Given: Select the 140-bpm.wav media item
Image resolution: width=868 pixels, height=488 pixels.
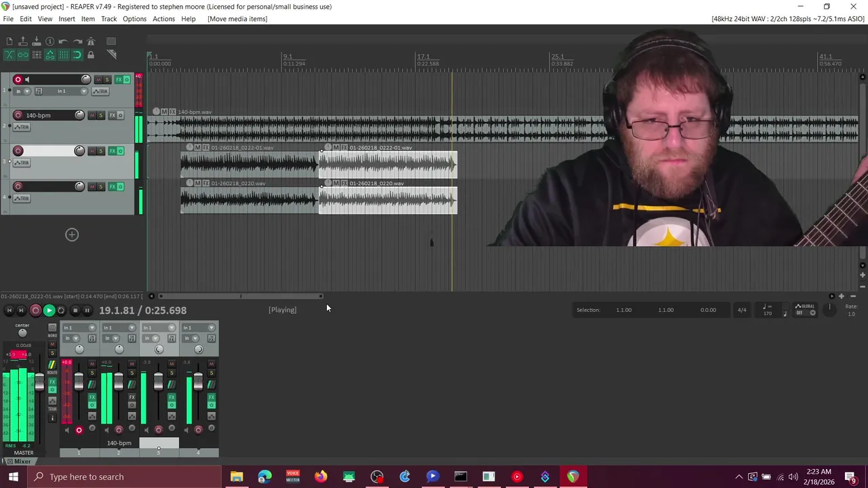Looking at the screenshot, I should click(x=503, y=129).
